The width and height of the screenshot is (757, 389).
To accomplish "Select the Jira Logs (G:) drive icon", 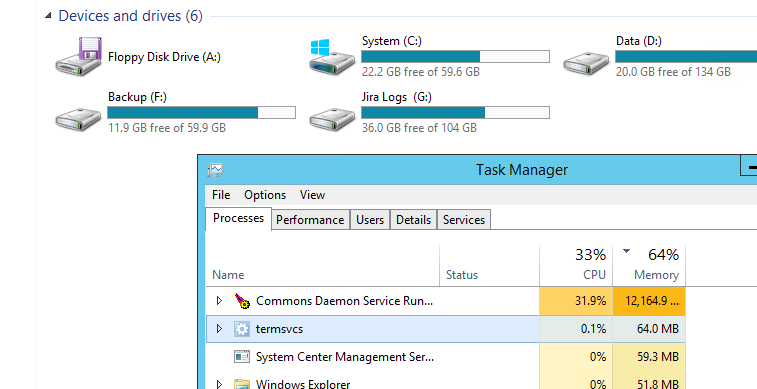I will tap(332, 119).
